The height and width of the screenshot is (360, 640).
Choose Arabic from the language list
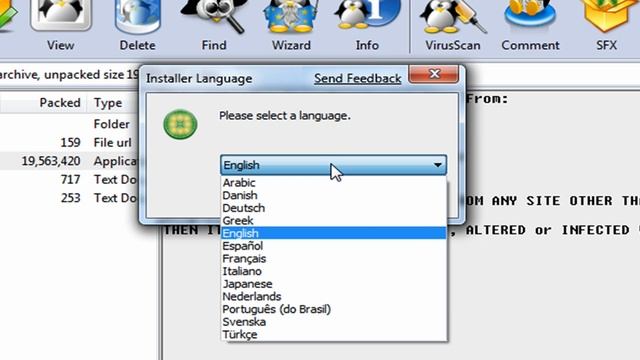333,182
